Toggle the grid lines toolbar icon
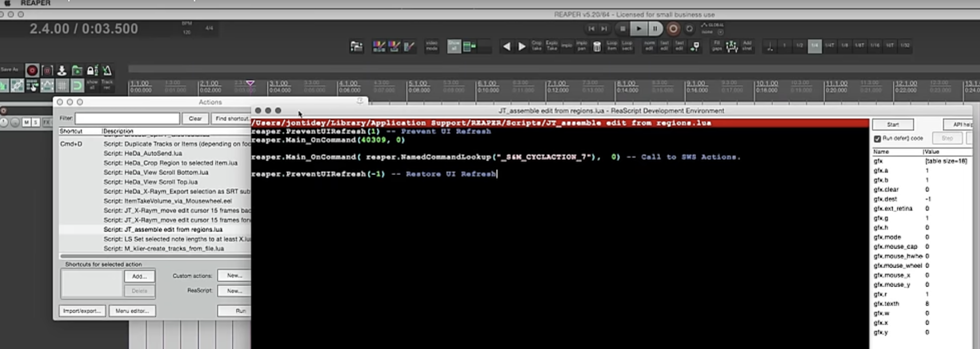This screenshot has height=349, width=980. (62, 86)
